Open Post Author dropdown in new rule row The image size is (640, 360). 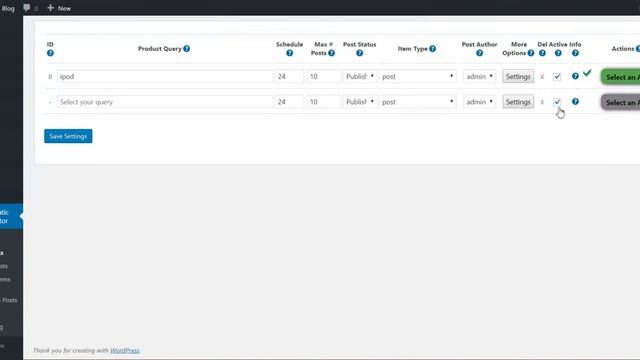(x=479, y=102)
